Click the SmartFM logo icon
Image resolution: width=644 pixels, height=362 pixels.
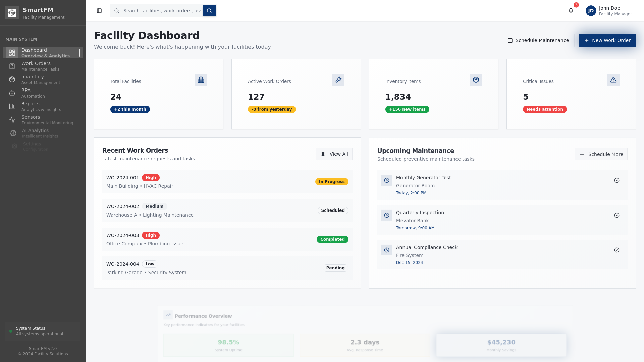pos(12,13)
